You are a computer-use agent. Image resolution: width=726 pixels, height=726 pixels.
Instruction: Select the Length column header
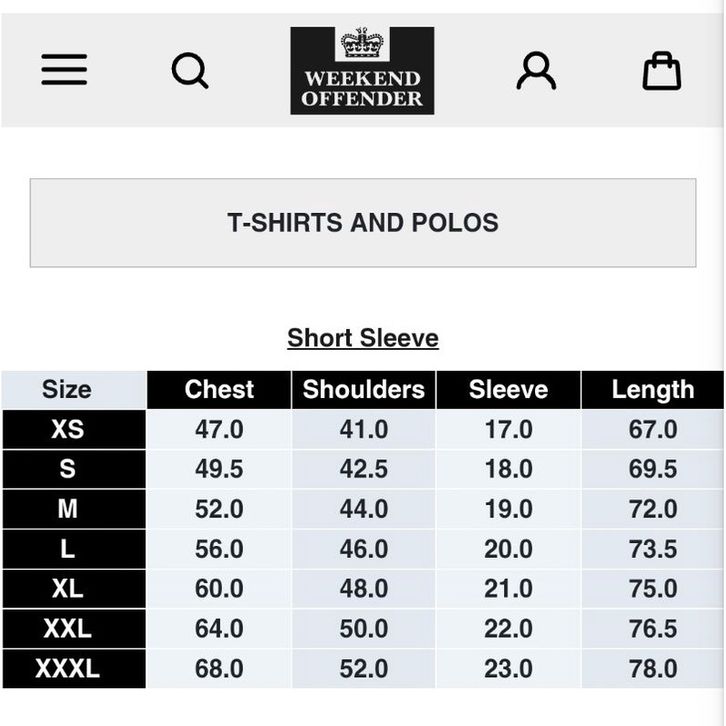tap(652, 390)
